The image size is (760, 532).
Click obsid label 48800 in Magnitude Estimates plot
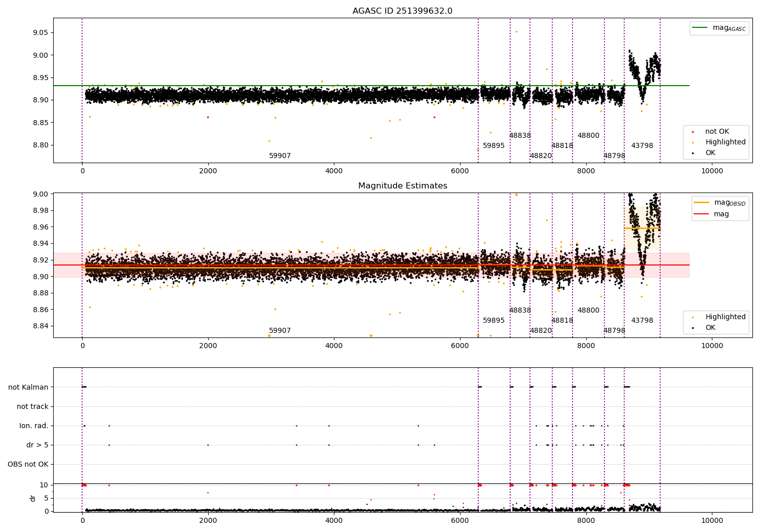[588, 311]
